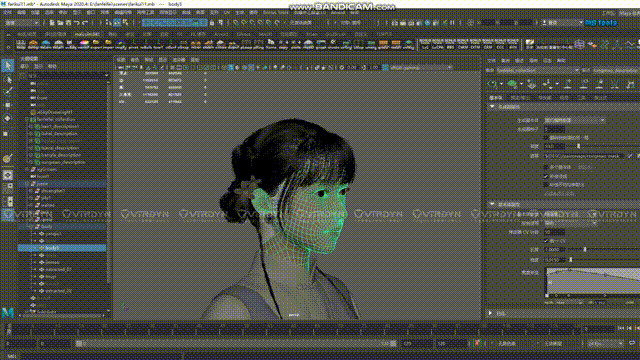Open the XGen description dropdown
Viewport: 640px width, 360px height.
[x=616, y=70]
